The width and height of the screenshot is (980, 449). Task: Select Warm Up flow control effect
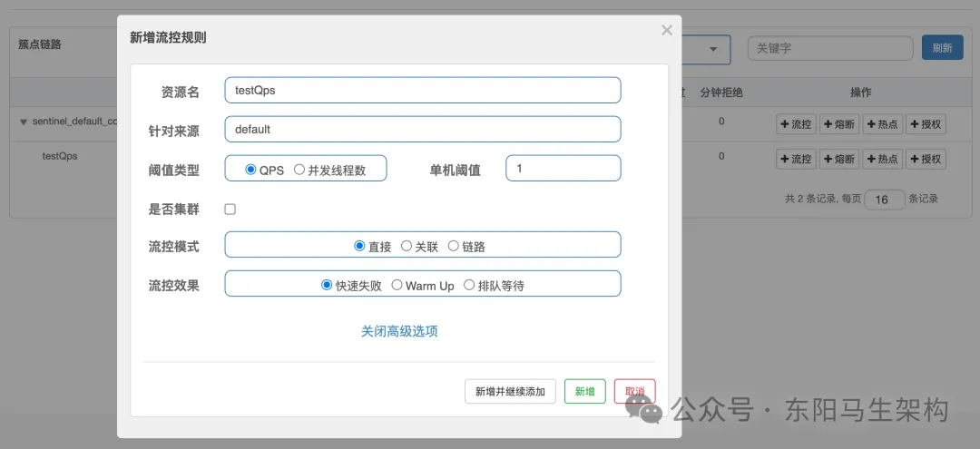point(397,285)
